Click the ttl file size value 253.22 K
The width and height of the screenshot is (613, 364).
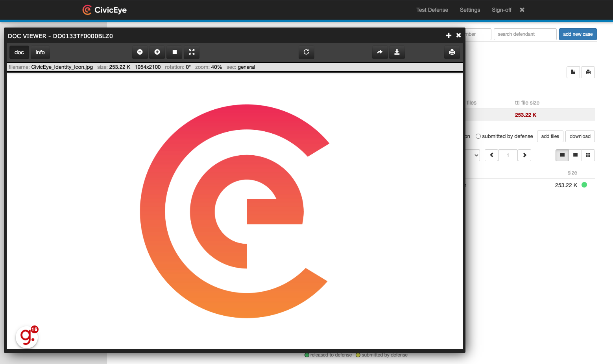click(x=526, y=115)
